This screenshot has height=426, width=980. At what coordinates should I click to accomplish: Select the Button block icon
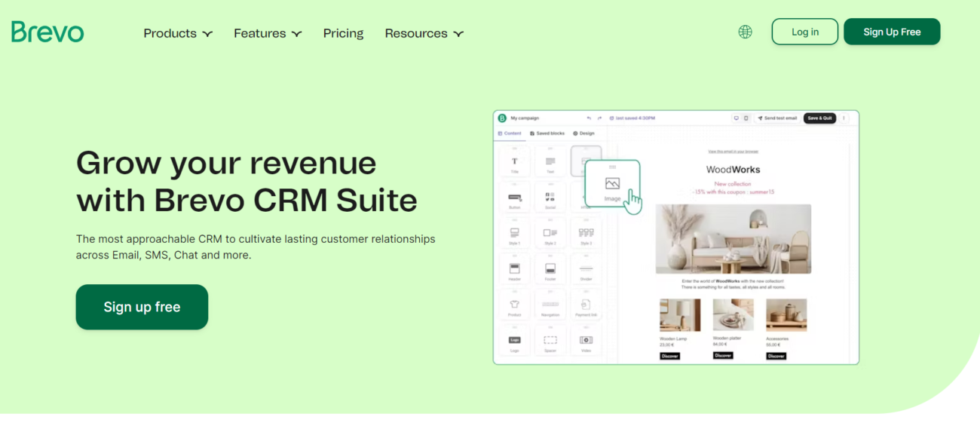point(515,198)
